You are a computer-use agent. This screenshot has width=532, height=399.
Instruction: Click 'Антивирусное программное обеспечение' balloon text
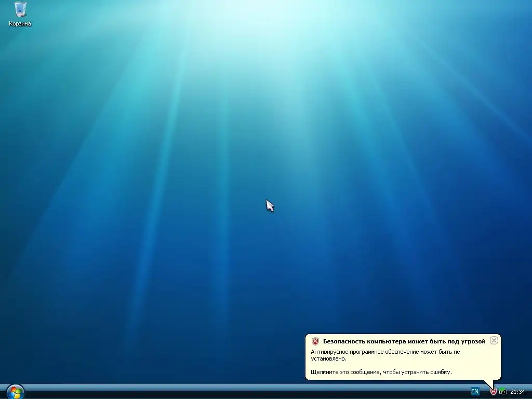point(365,352)
